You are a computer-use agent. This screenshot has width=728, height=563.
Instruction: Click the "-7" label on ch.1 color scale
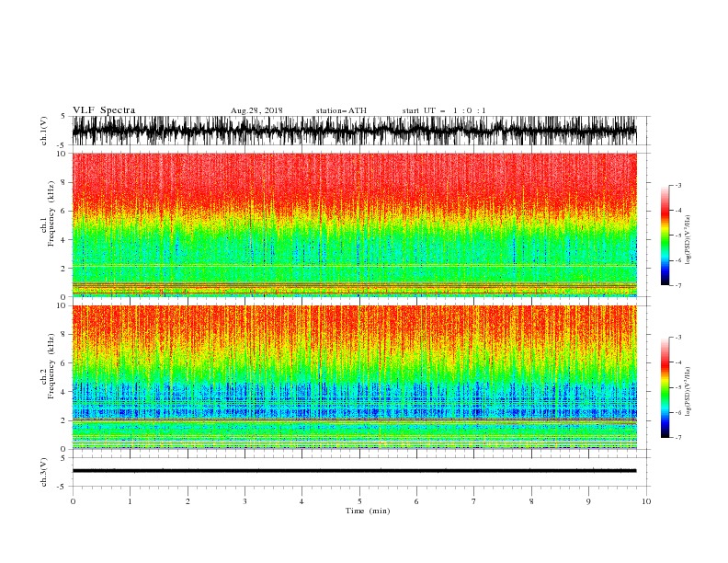(x=678, y=285)
